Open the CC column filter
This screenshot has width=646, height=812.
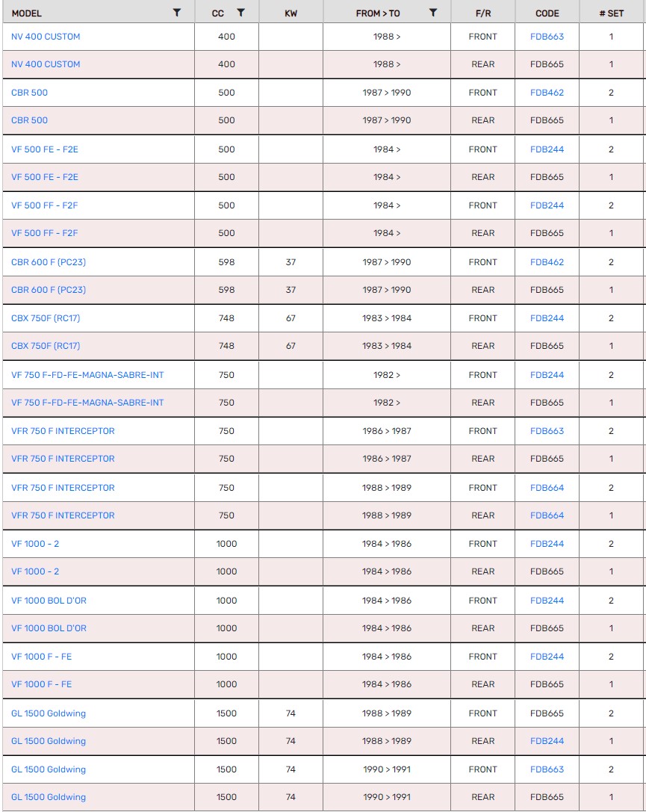240,13
